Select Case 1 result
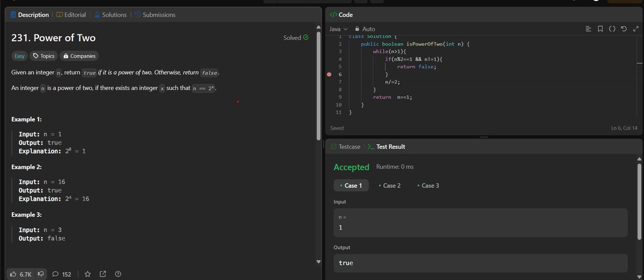 coord(351,186)
